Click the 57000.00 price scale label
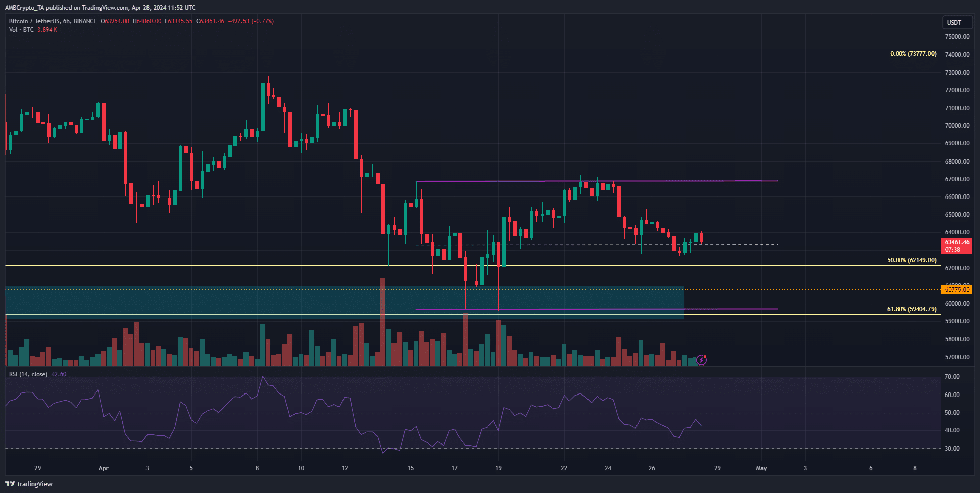 (x=957, y=357)
